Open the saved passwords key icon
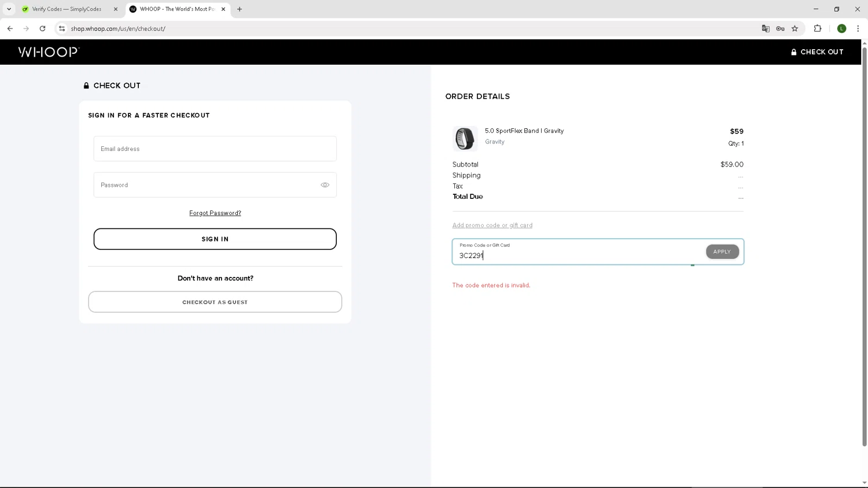This screenshot has height=488, width=868. (780, 28)
